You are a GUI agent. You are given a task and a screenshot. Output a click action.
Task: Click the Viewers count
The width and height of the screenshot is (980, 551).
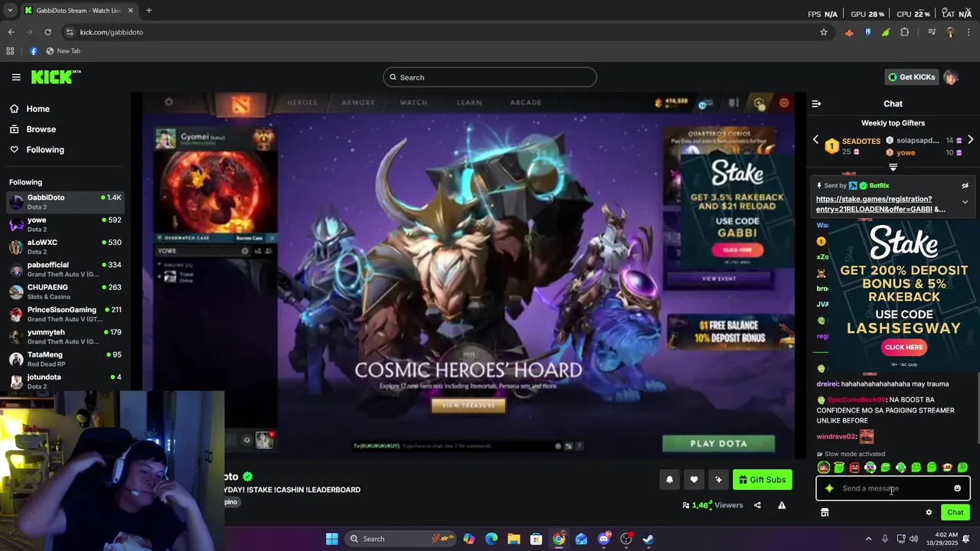coord(713,505)
